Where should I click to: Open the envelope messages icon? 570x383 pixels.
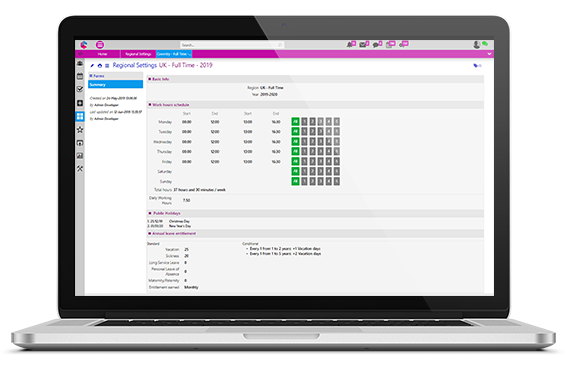(364, 44)
